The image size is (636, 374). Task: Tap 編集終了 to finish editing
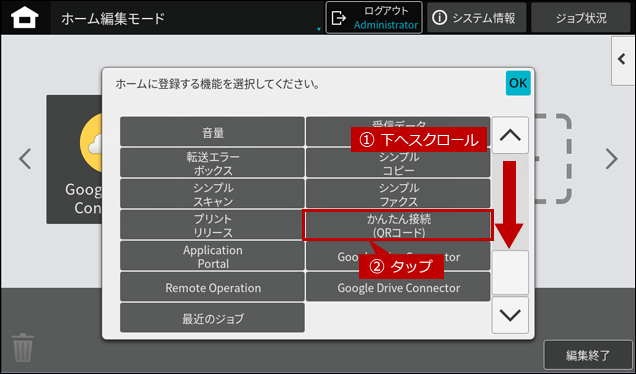point(588,355)
